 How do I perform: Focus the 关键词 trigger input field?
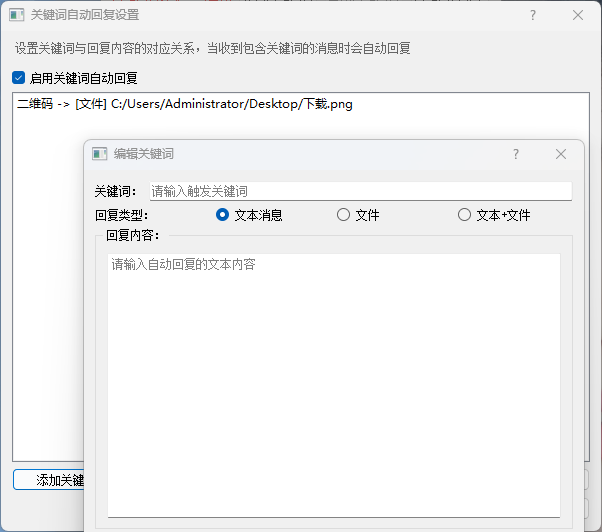coord(360,191)
